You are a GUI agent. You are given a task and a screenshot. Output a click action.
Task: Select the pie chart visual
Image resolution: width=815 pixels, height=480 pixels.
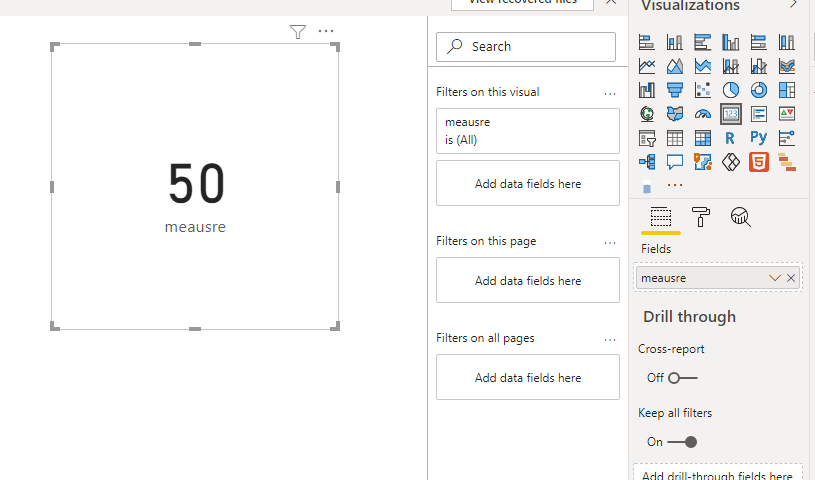click(x=731, y=90)
